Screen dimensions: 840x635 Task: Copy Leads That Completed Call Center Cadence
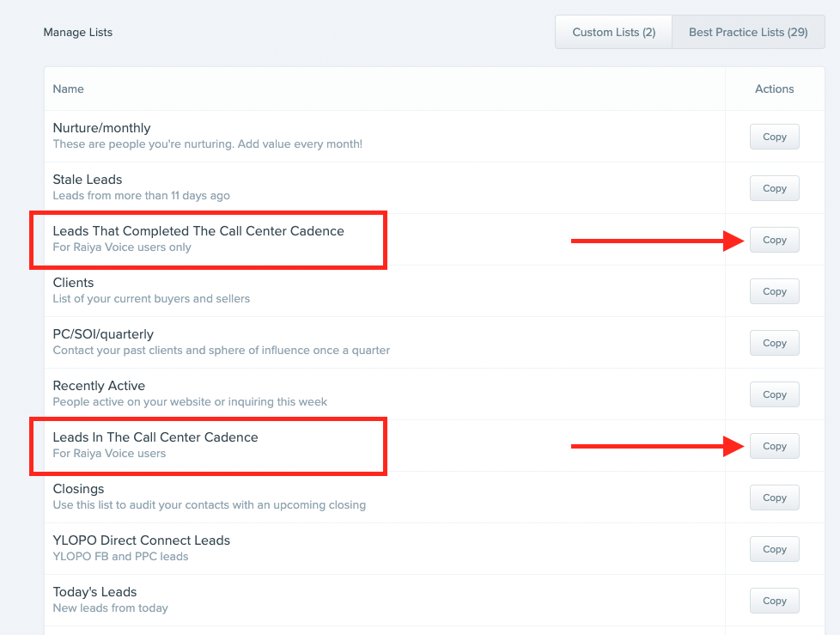(x=774, y=240)
